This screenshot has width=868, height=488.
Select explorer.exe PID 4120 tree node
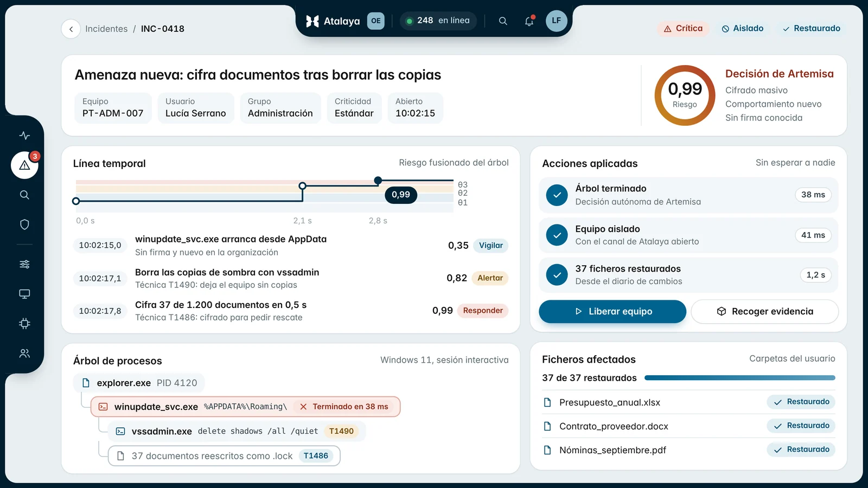point(139,383)
